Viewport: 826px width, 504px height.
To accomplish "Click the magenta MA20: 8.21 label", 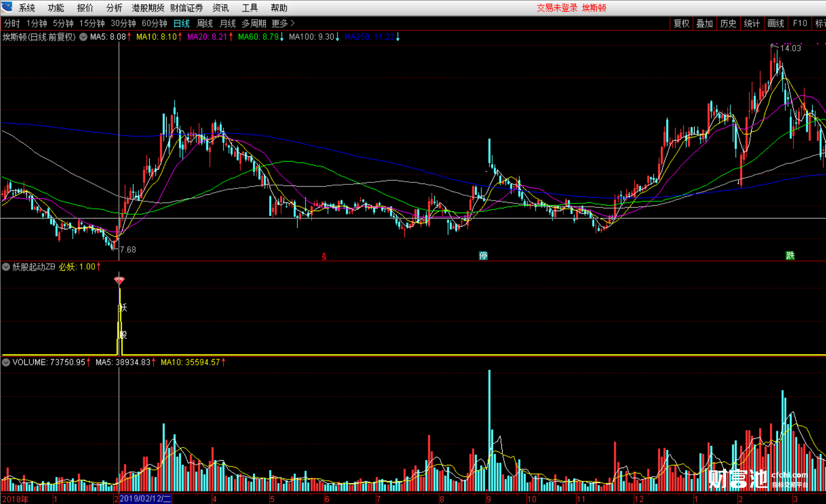I will pos(207,37).
